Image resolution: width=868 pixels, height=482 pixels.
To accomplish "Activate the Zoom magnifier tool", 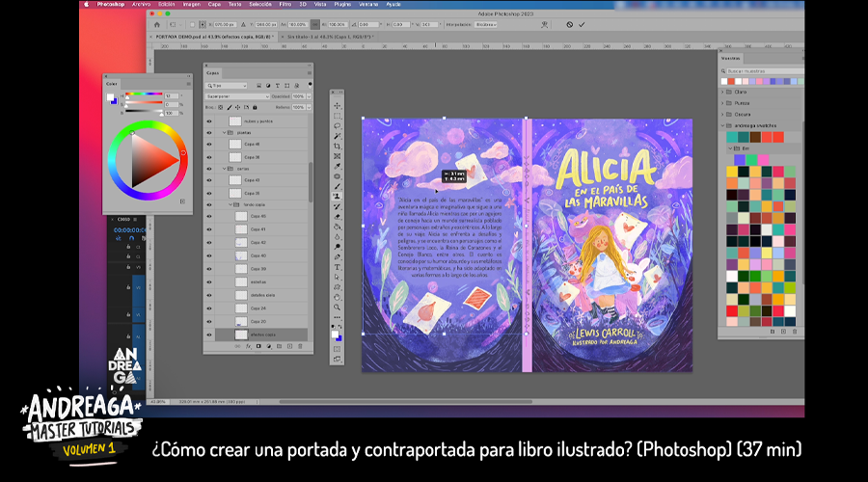I will (x=337, y=307).
